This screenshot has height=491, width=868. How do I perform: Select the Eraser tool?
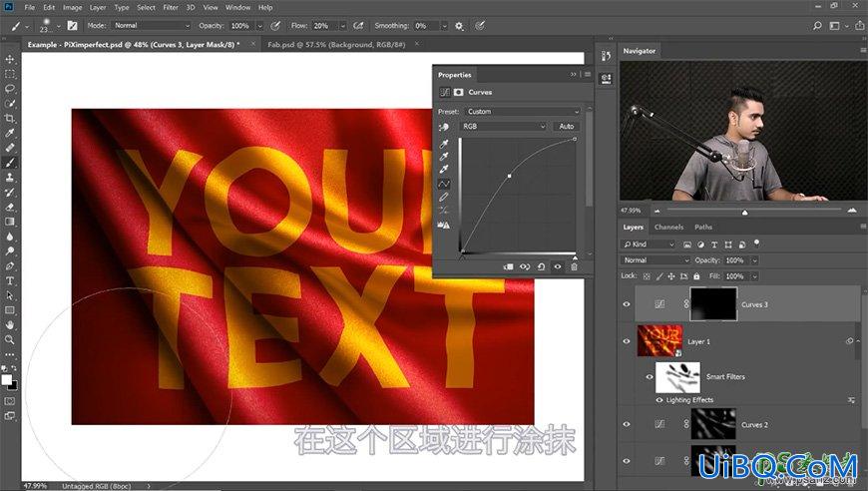pos(9,207)
